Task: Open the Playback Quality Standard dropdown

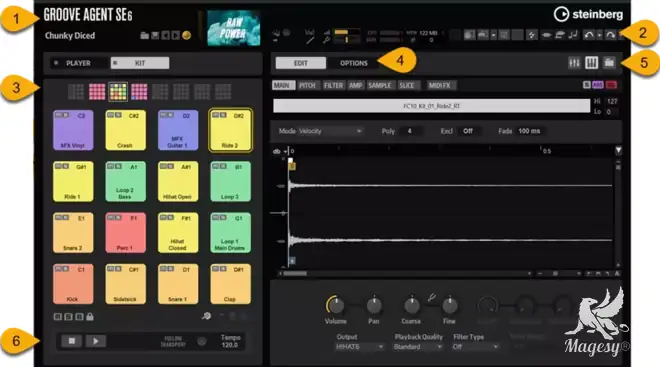Action: pyautogui.click(x=418, y=347)
